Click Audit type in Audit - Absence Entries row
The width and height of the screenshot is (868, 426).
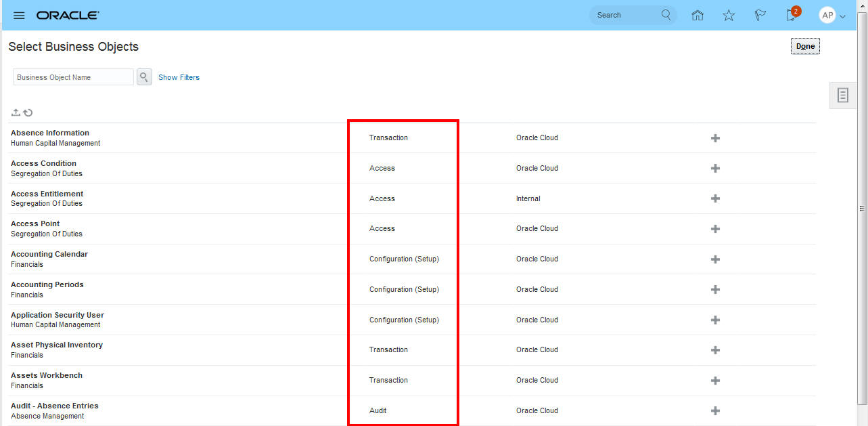378,410
